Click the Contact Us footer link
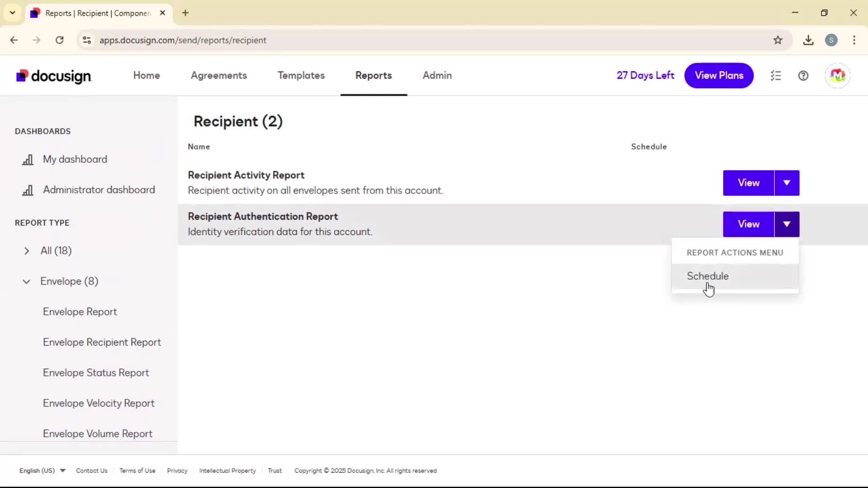Image resolution: width=868 pixels, height=488 pixels. 92,471
